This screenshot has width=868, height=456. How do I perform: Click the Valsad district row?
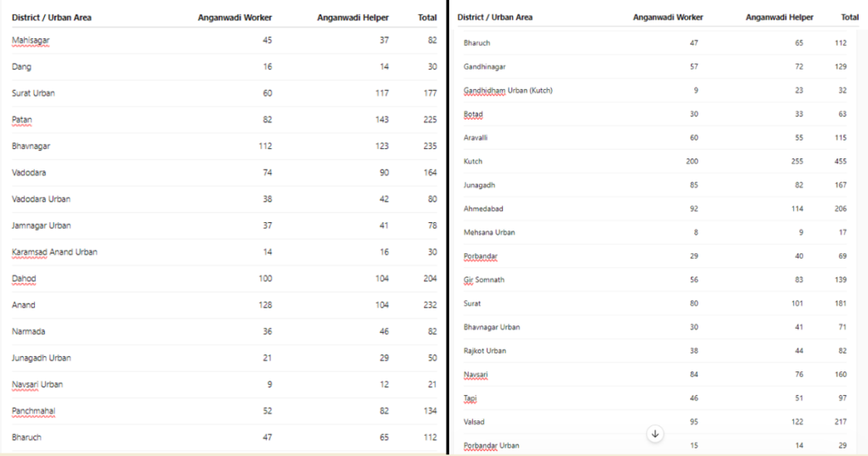(655, 422)
